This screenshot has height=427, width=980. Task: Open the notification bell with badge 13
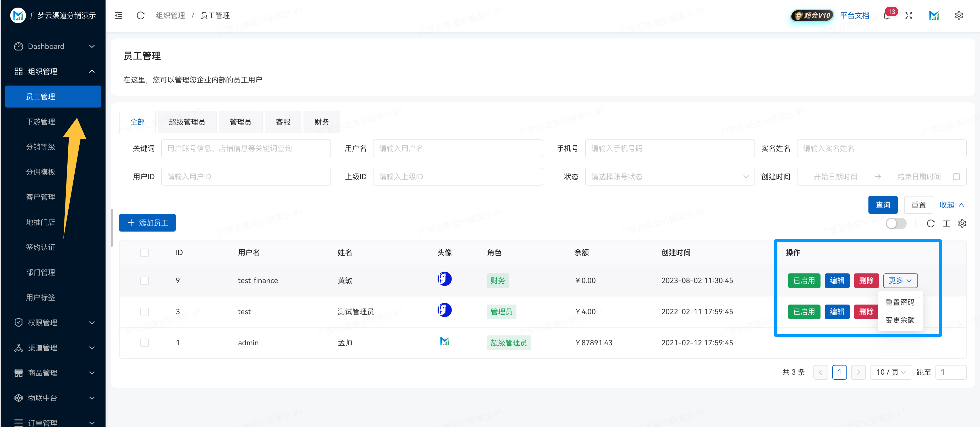tap(887, 16)
